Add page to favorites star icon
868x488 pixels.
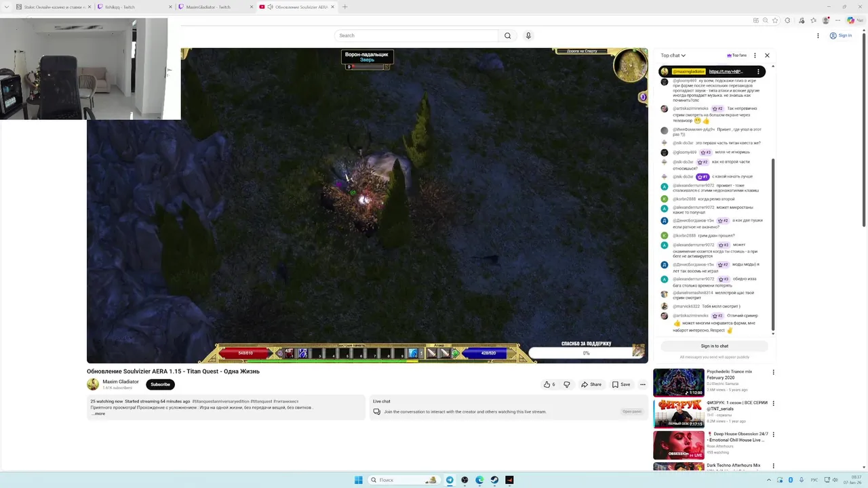point(776,20)
